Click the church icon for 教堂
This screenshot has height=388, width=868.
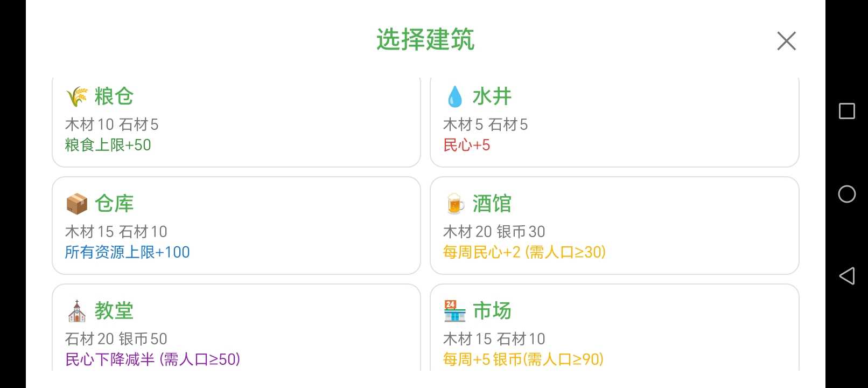76,311
